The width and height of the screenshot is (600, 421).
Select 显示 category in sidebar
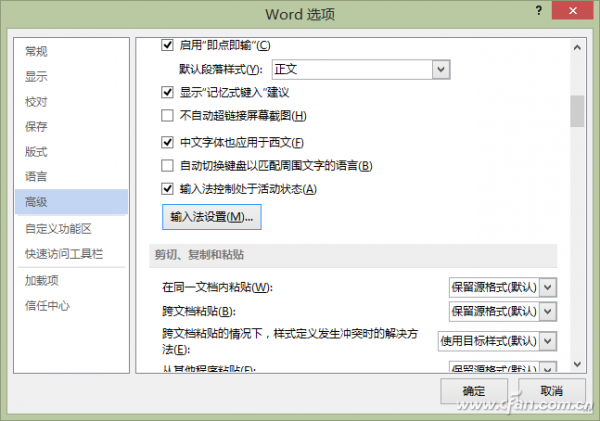(x=36, y=77)
